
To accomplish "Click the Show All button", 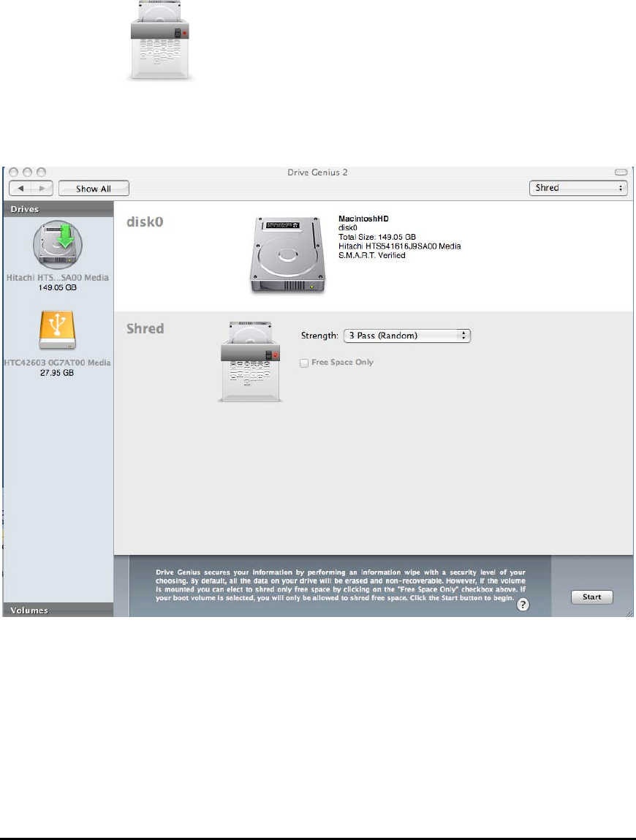I will click(x=94, y=189).
